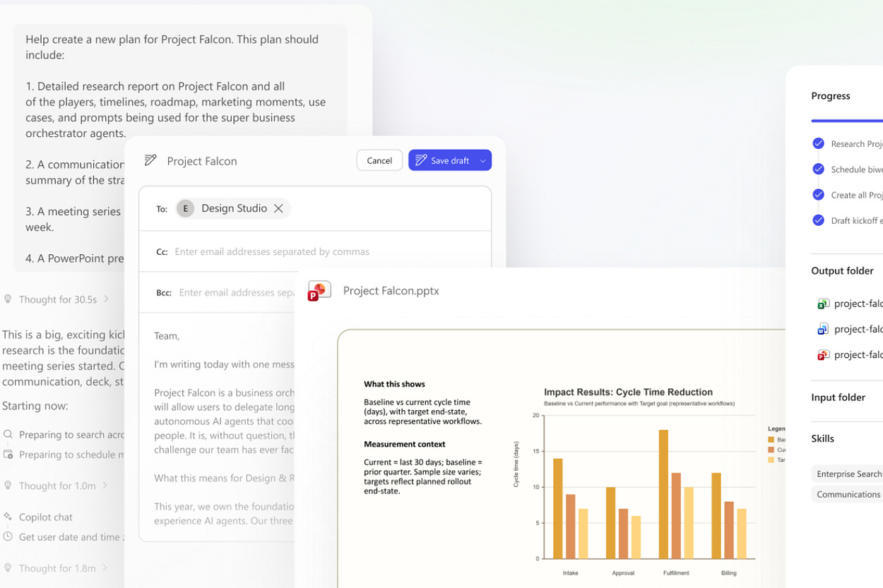Expand the Thought for 1.0m chevron
The width and height of the screenshot is (883, 588).
point(105,485)
